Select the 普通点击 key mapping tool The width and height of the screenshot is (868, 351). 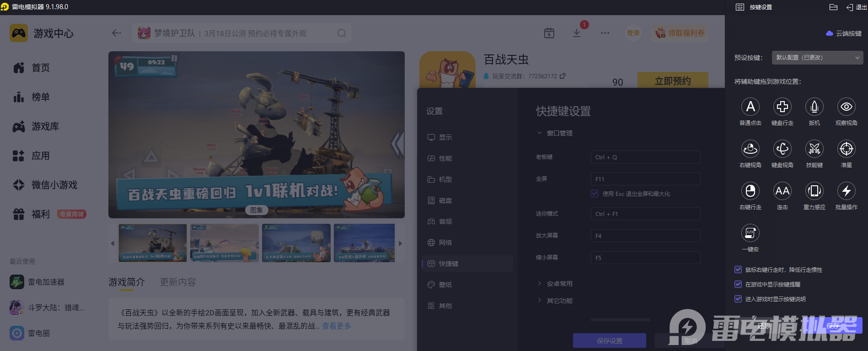tap(750, 107)
